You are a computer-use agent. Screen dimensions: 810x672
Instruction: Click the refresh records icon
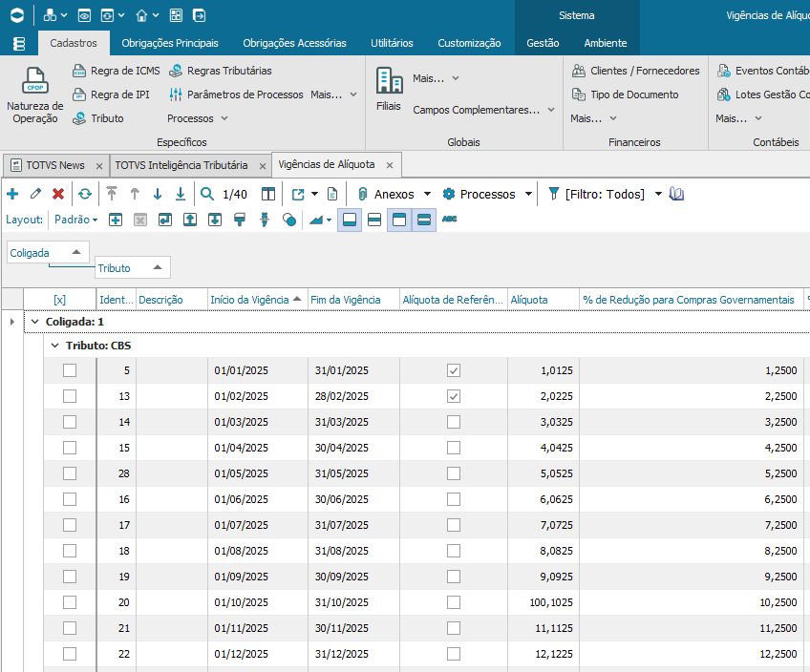click(x=85, y=194)
